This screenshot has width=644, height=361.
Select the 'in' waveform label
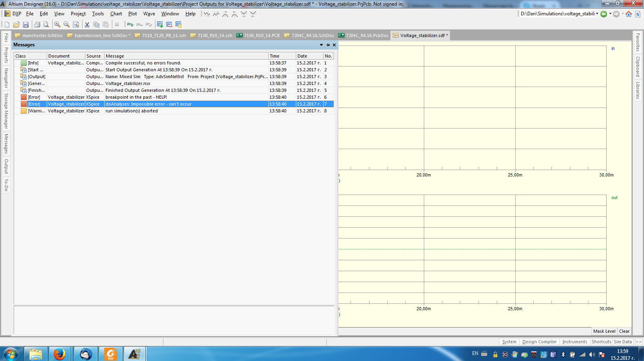pyautogui.click(x=613, y=48)
